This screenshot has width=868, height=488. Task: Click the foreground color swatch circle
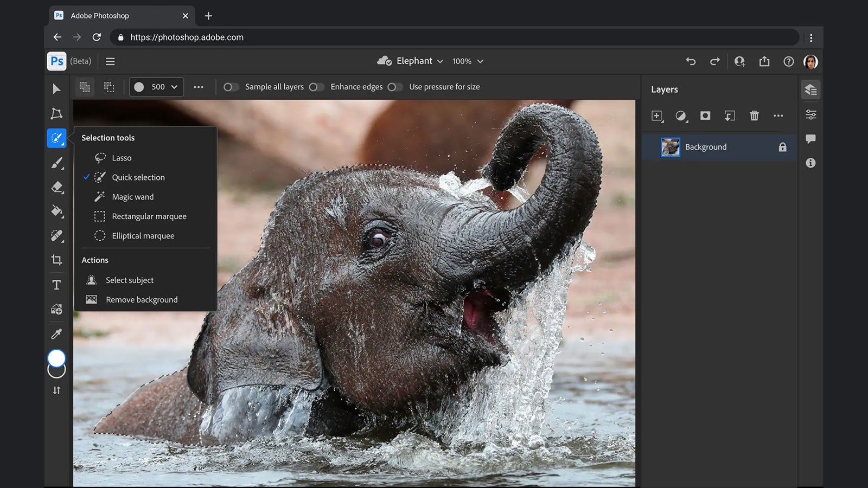click(x=56, y=359)
